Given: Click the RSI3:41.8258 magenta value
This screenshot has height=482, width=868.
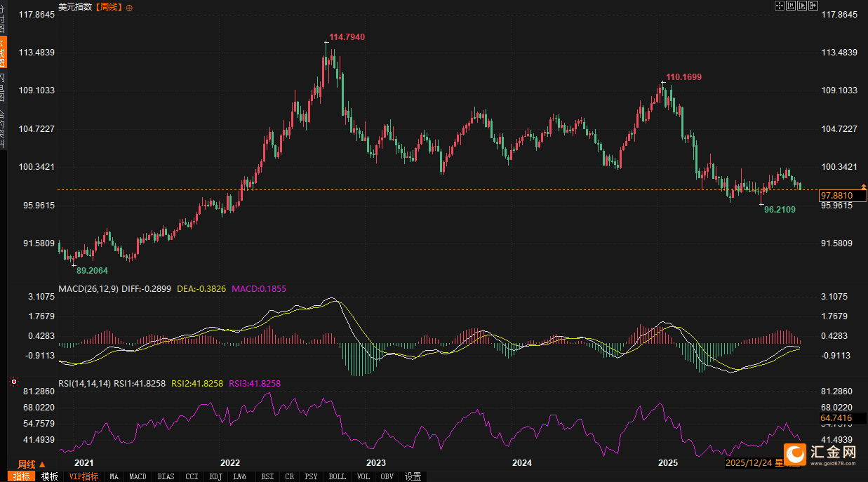Looking at the screenshot, I should pyautogui.click(x=254, y=384).
